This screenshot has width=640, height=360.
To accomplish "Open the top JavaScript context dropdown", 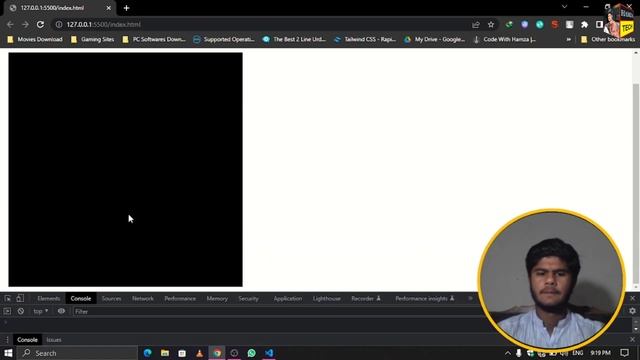I will 40,311.
